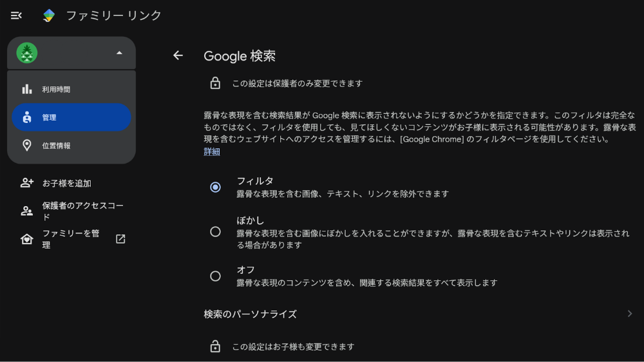Click the 利用時間 bar chart icon
Viewport: 644px width, 362px height.
26,89
